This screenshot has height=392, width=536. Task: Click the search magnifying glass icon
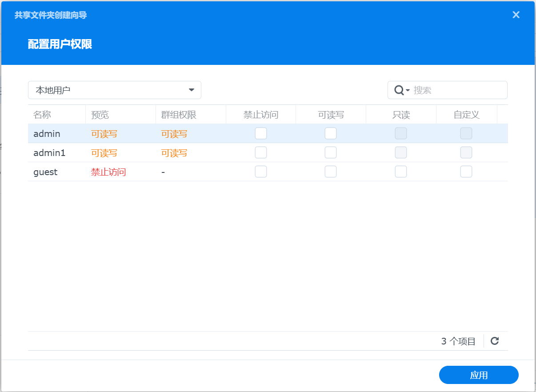coord(399,90)
